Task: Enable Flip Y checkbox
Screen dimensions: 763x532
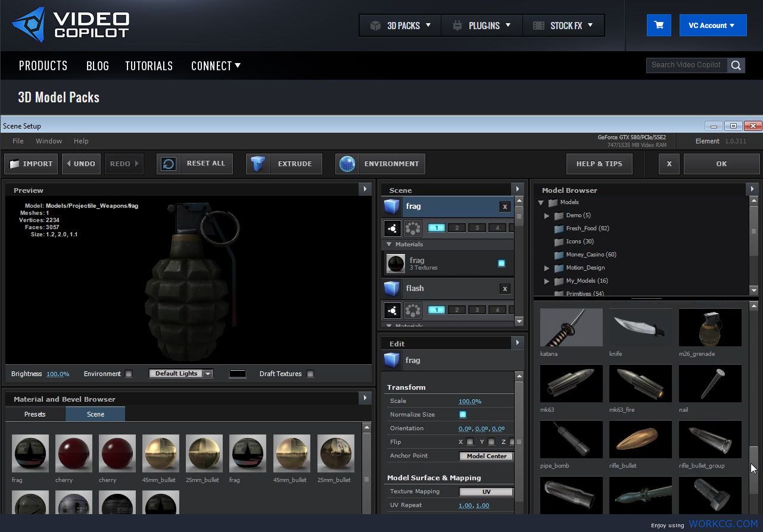Action: 491,442
